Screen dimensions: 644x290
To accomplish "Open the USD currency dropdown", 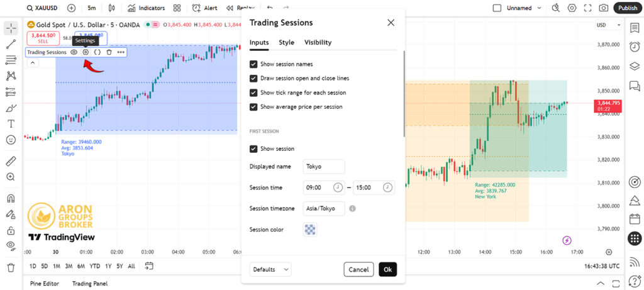I will (603, 25).
